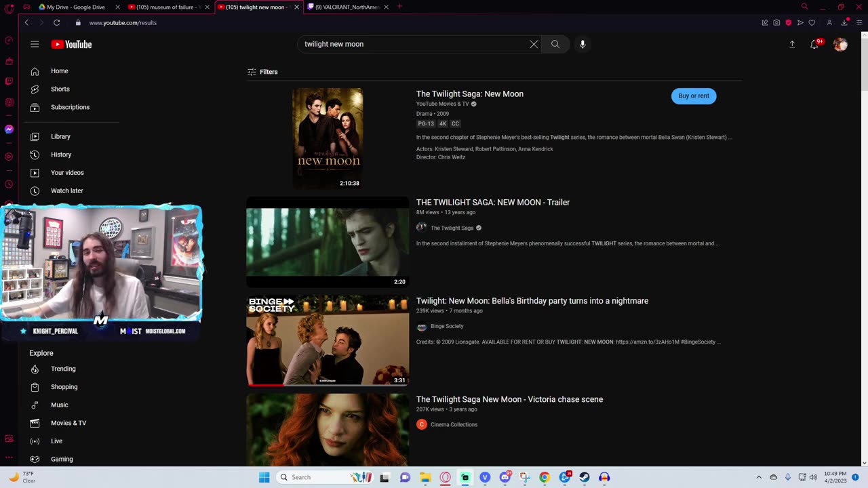Open the Opera GX logo menu
Image resolution: width=868 pixels, height=488 pixels.
[9, 8]
